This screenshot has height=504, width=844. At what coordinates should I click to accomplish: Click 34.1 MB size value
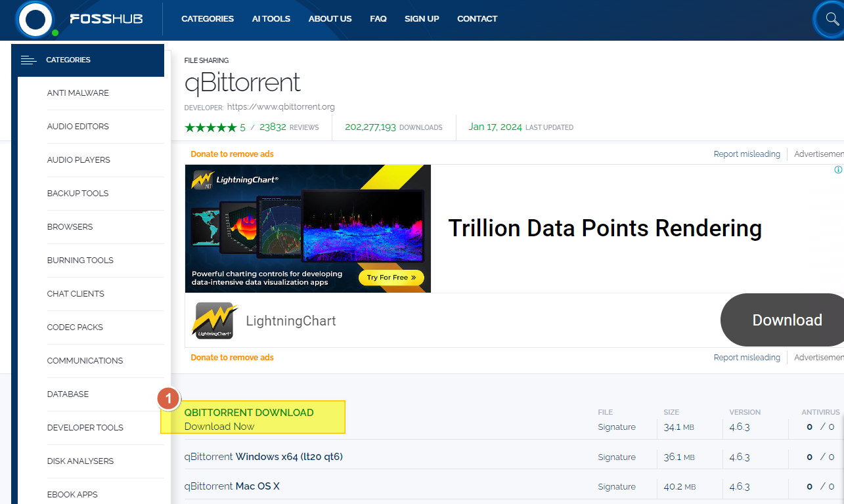click(678, 427)
